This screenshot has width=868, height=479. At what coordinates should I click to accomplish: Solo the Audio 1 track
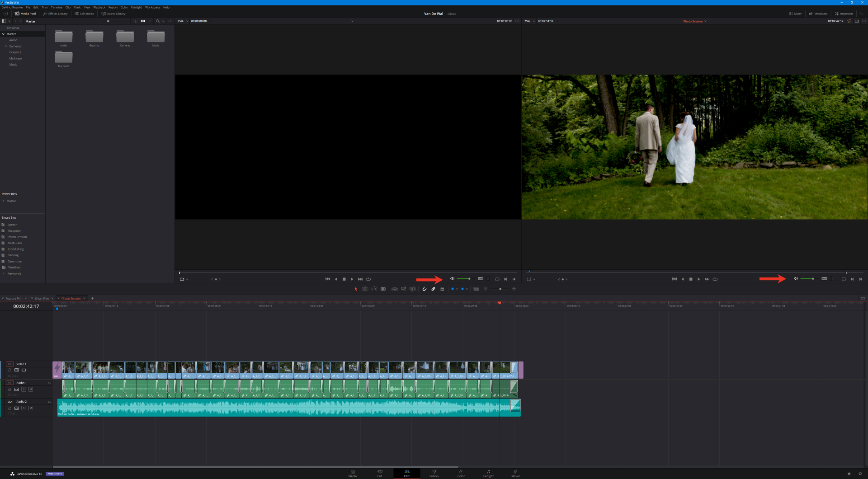coord(24,389)
